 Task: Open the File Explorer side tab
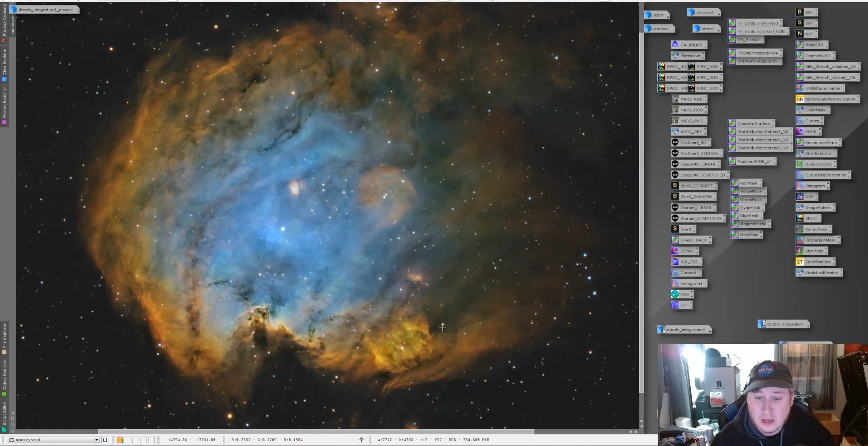5,338
